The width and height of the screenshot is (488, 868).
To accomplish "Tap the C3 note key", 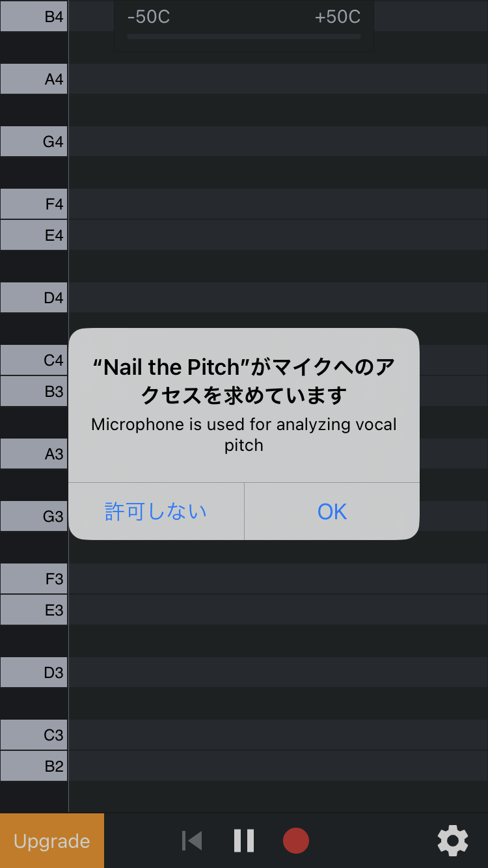I will pos(34,735).
